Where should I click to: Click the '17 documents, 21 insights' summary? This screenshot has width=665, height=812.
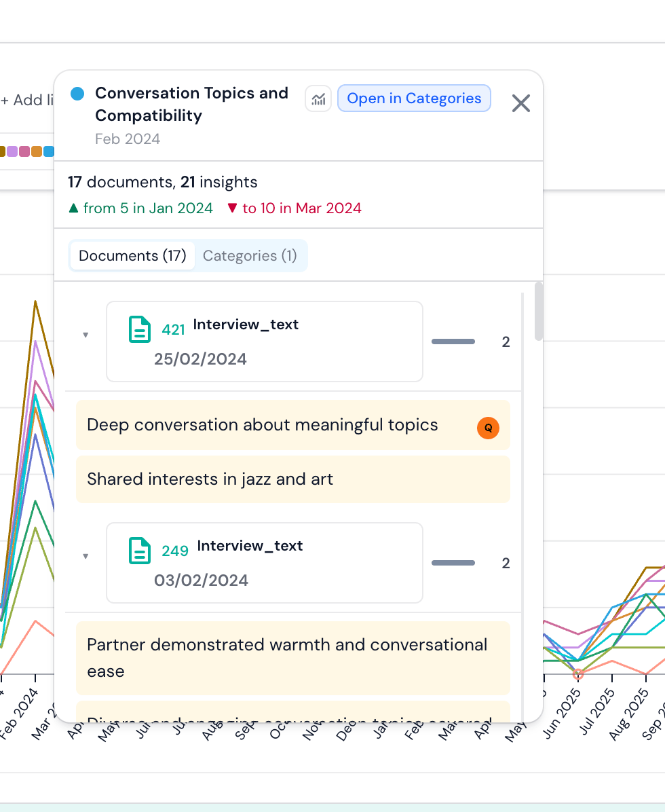(x=162, y=182)
